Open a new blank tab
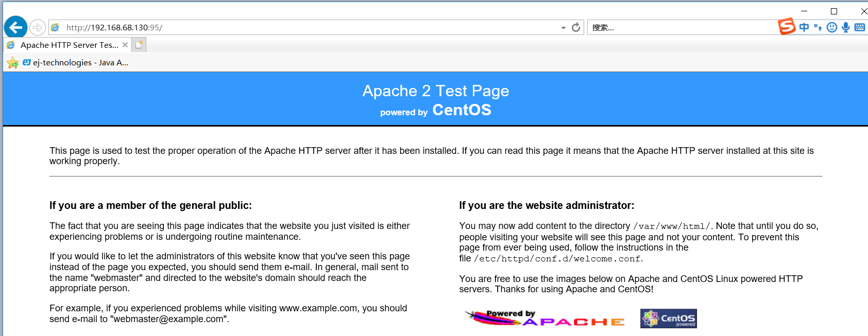Image resolution: width=868 pixels, height=336 pixels. click(x=139, y=45)
